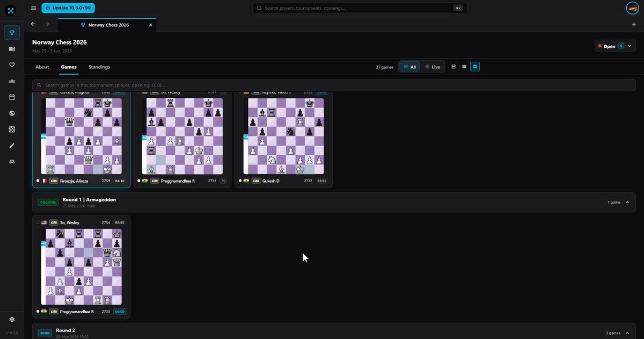This screenshot has height=339, width=644.
Task: Click So, Wesley in Armageddon game
Action: click(x=70, y=222)
